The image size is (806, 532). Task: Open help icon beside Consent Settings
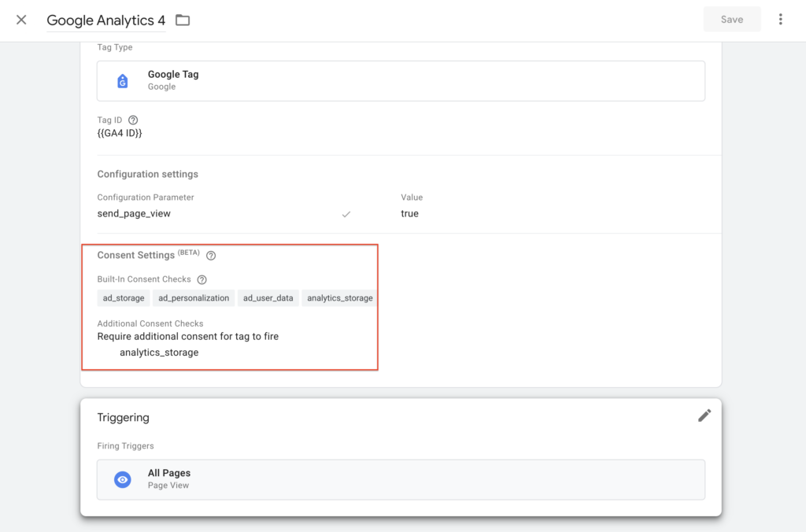tap(211, 256)
